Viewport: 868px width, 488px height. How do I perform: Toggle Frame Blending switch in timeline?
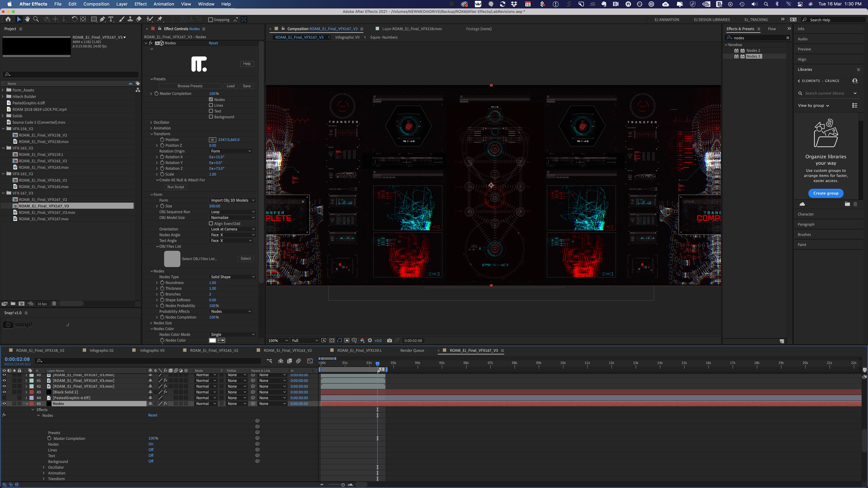click(289, 361)
